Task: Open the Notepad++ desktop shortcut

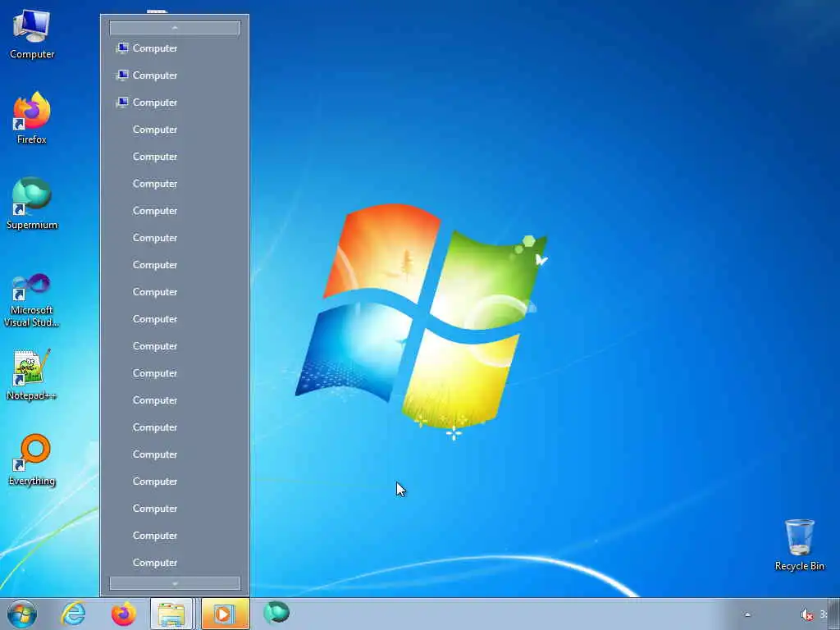Action: [32, 374]
